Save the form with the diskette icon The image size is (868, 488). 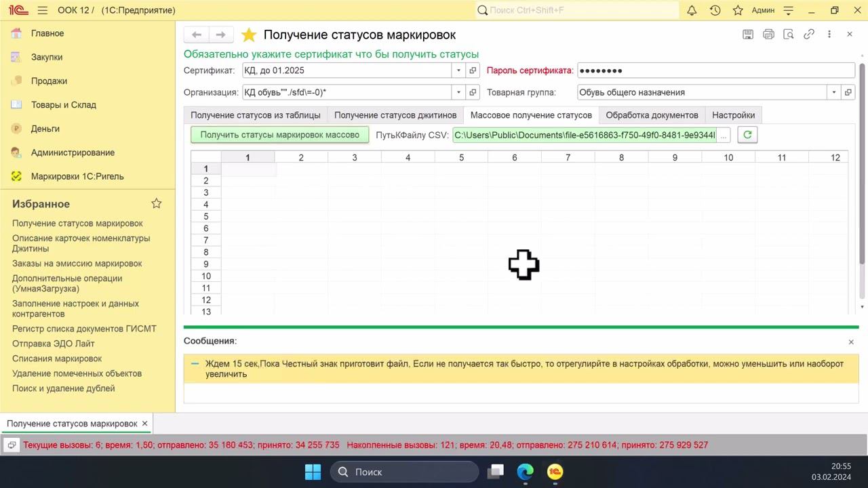[748, 34]
